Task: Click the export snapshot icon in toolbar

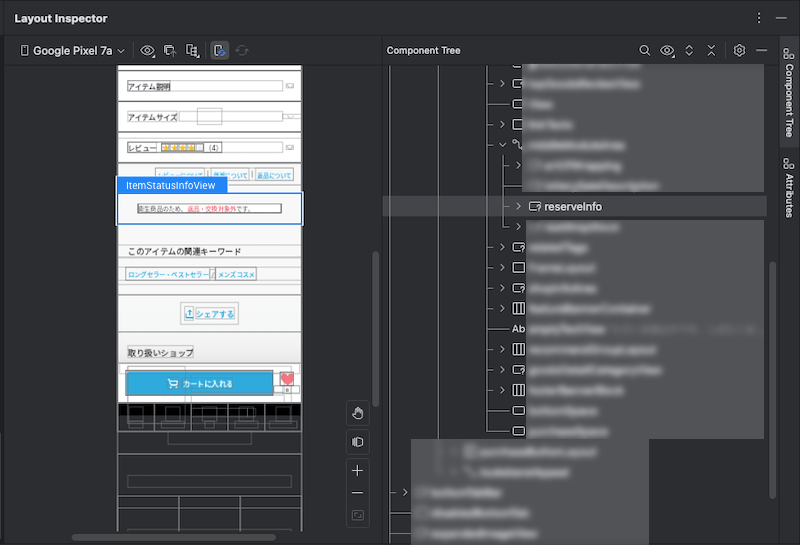Action: (x=192, y=51)
